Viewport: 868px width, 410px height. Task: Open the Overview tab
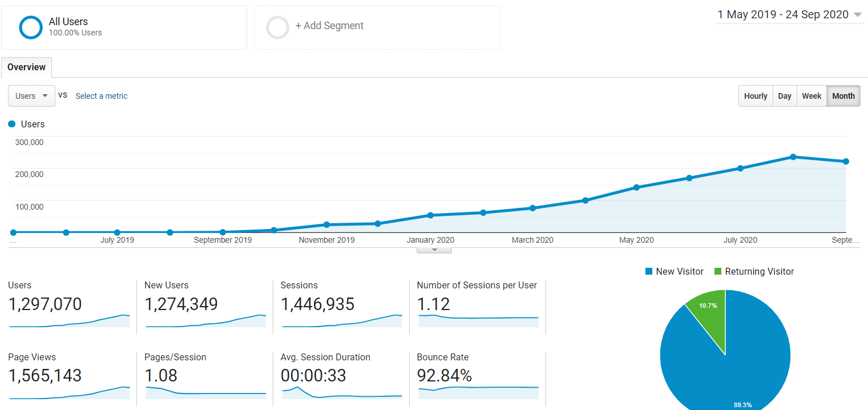coord(27,67)
